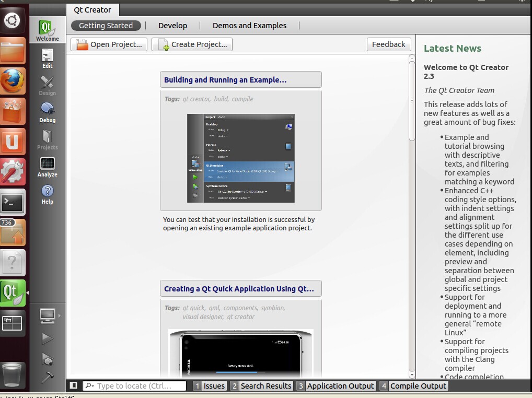Screen dimensions: 532x398
Task: Show the Compile Output pane
Action: (413, 386)
